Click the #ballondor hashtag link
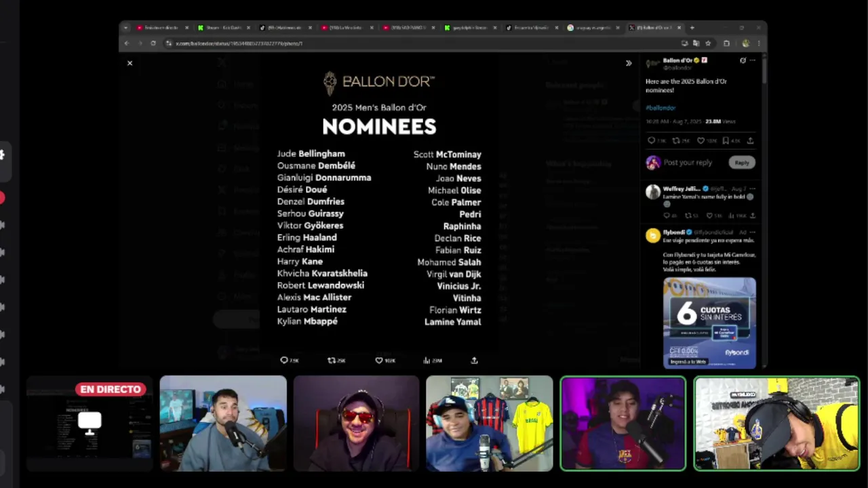 (x=660, y=108)
